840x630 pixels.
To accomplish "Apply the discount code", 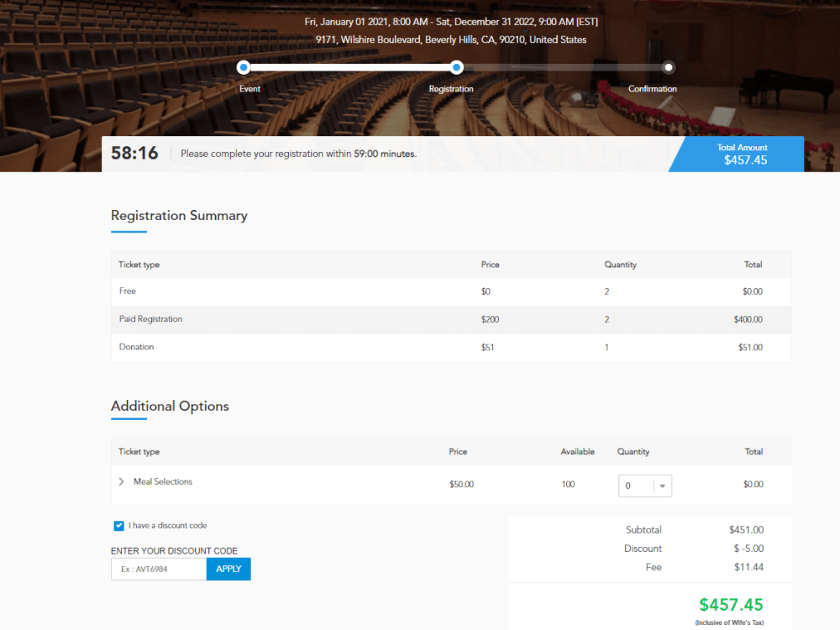I will tap(228, 569).
